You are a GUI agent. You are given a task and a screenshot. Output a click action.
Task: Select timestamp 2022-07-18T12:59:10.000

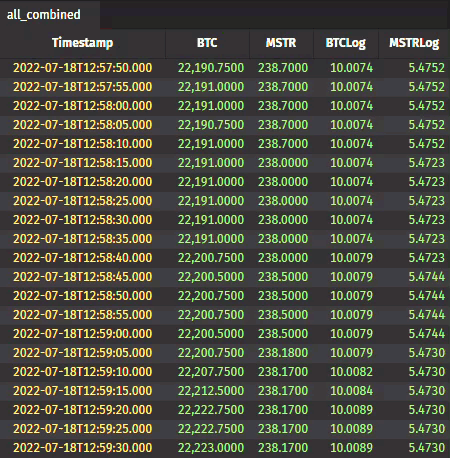(83, 372)
